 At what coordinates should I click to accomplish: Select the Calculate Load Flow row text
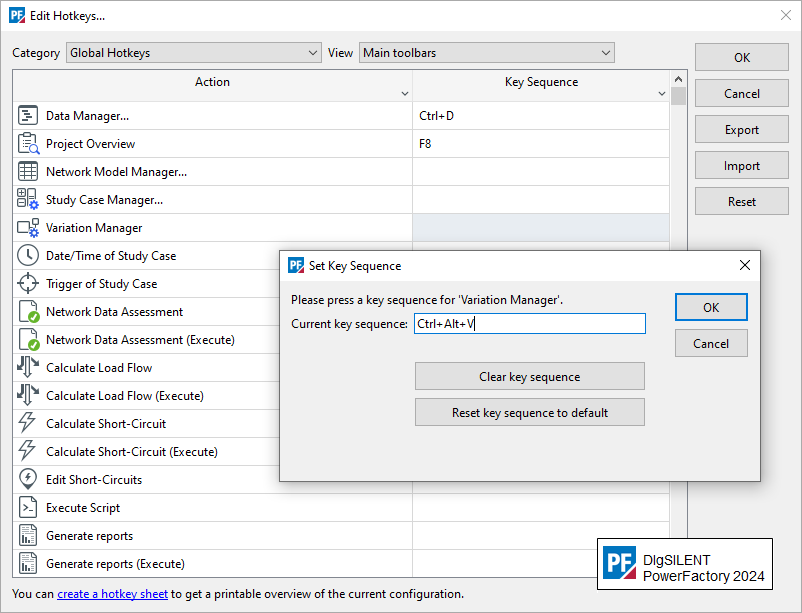coord(99,367)
